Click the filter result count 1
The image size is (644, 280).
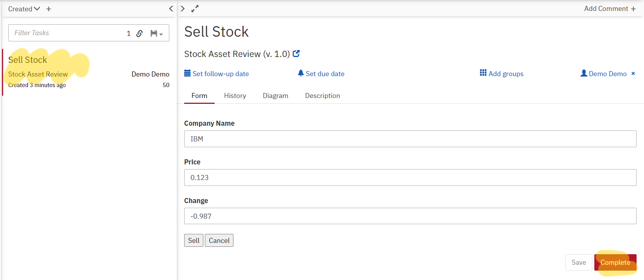[x=129, y=34]
